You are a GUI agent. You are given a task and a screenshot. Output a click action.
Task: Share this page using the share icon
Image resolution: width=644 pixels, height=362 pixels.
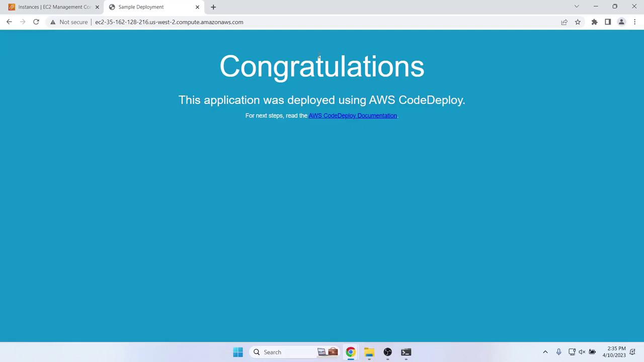(x=564, y=22)
